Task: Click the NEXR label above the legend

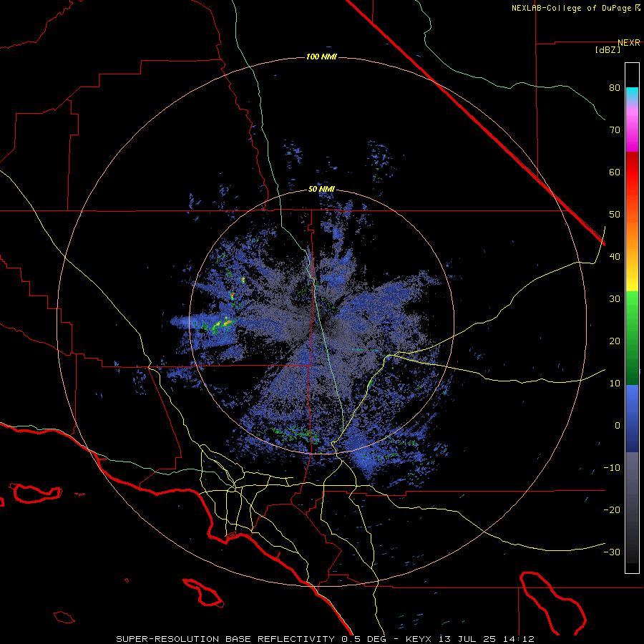Action: point(629,43)
